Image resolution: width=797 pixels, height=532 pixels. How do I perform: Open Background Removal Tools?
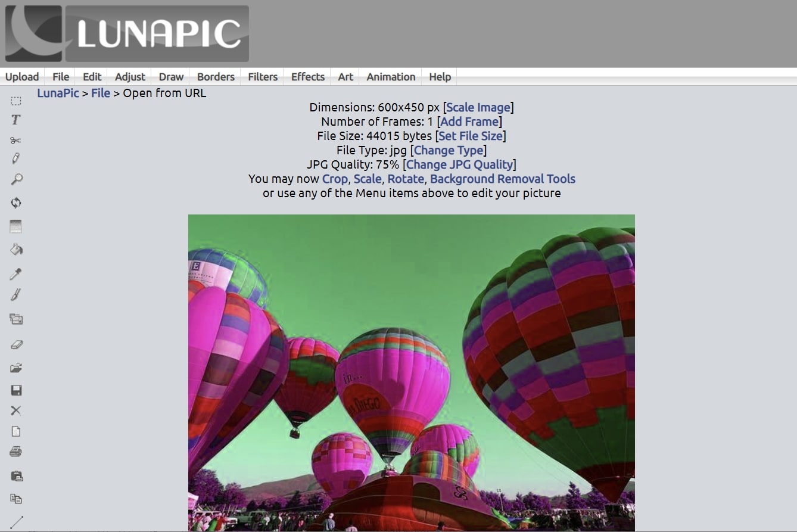(x=503, y=179)
